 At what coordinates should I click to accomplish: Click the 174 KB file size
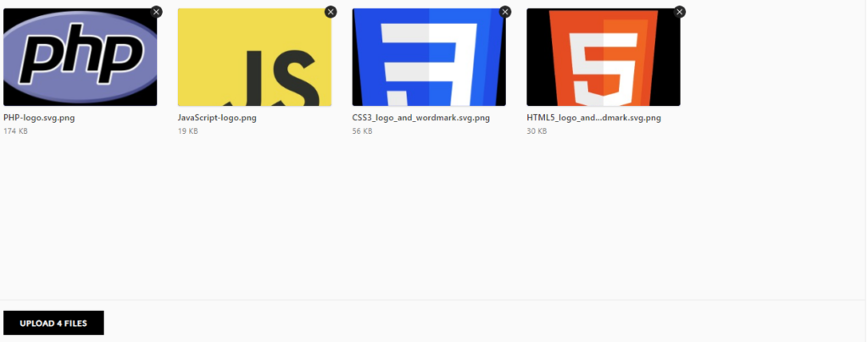coord(15,131)
